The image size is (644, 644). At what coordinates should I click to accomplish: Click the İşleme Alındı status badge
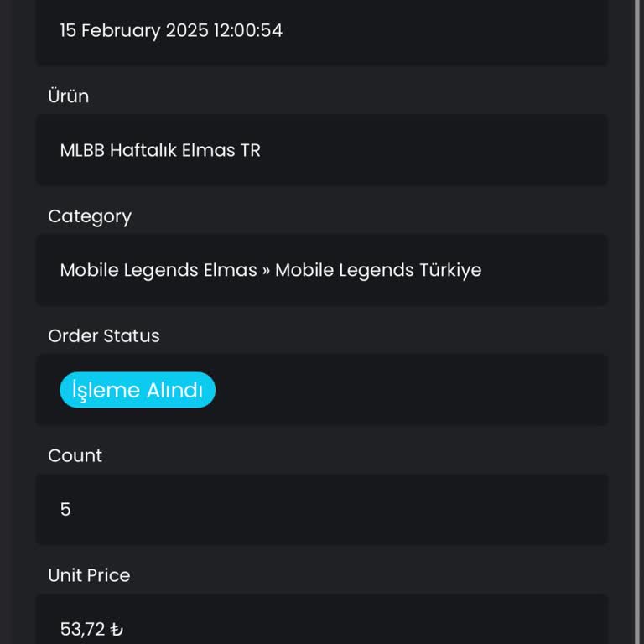(x=138, y=390)
